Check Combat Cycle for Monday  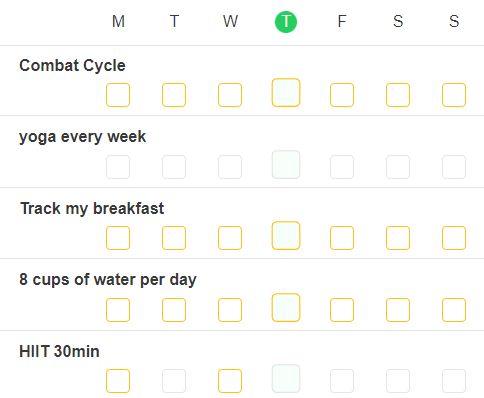(118, 95)
